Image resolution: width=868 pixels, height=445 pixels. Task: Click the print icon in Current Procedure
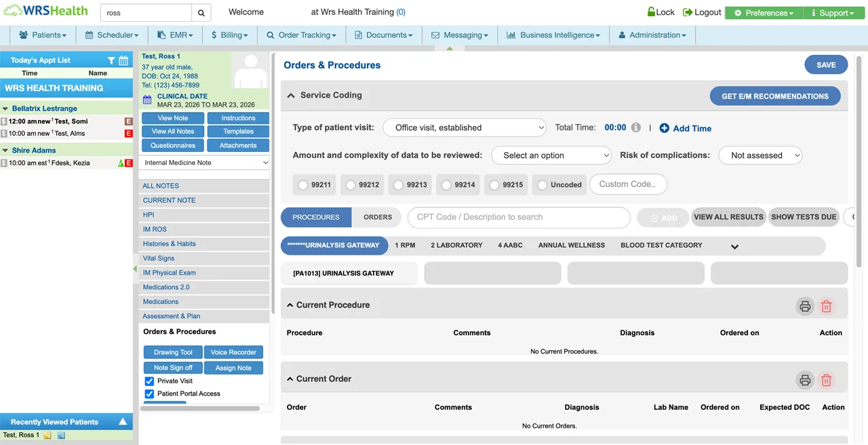click(x=805, y=306)
